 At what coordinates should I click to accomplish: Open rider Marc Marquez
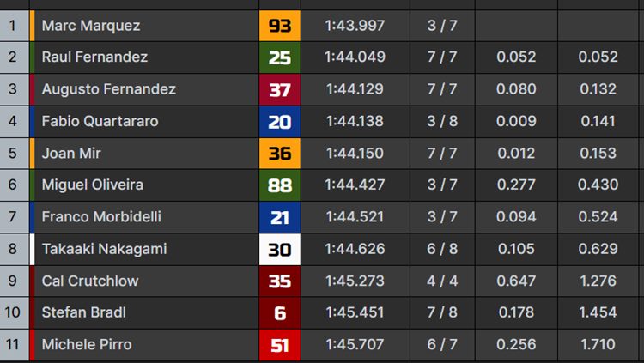click(91, 26)
